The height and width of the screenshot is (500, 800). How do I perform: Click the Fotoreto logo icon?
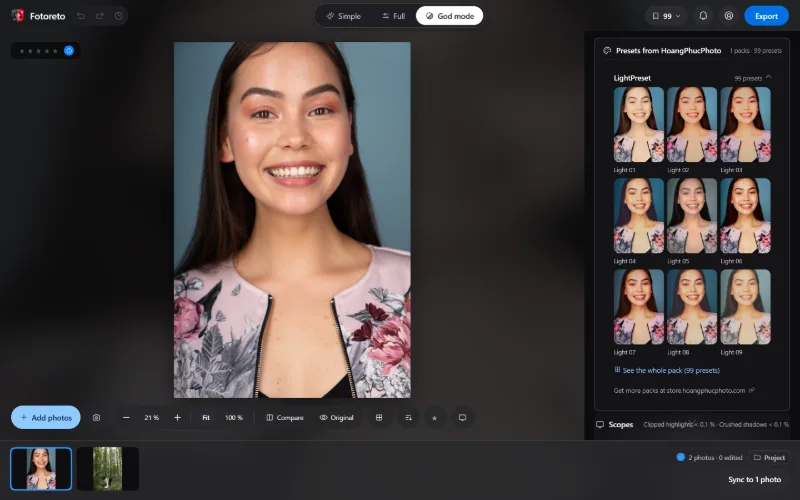(18, 16)
